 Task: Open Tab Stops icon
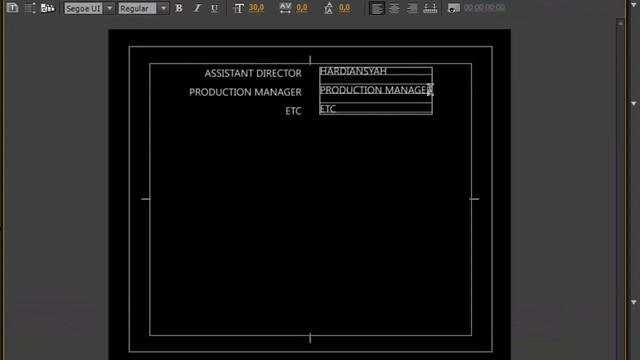430,8
